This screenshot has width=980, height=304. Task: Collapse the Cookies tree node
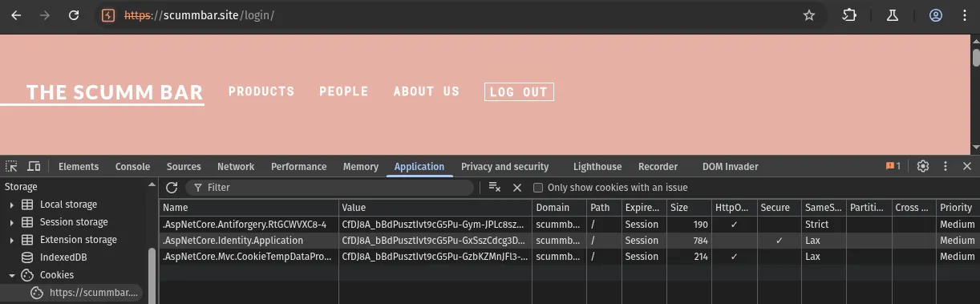[12, 275]
